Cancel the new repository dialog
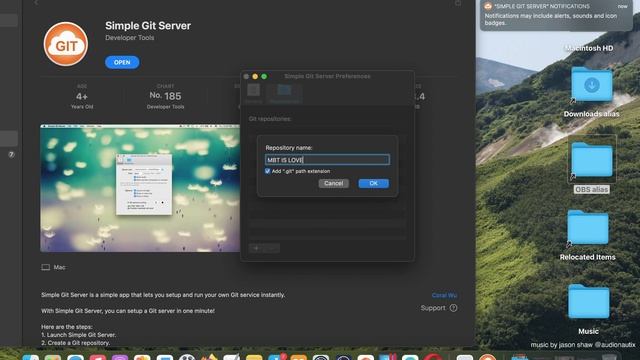 [333, 183]
